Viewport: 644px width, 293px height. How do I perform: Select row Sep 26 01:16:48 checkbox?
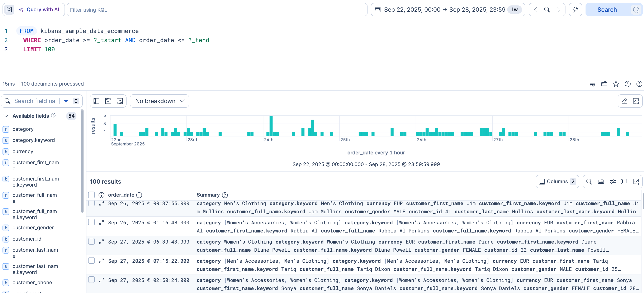tap(91, 222)
